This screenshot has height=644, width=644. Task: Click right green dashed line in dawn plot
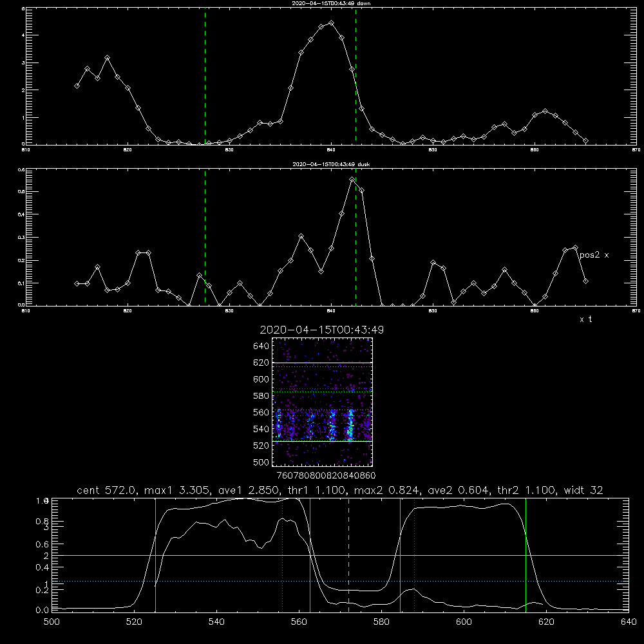[355, 77]
